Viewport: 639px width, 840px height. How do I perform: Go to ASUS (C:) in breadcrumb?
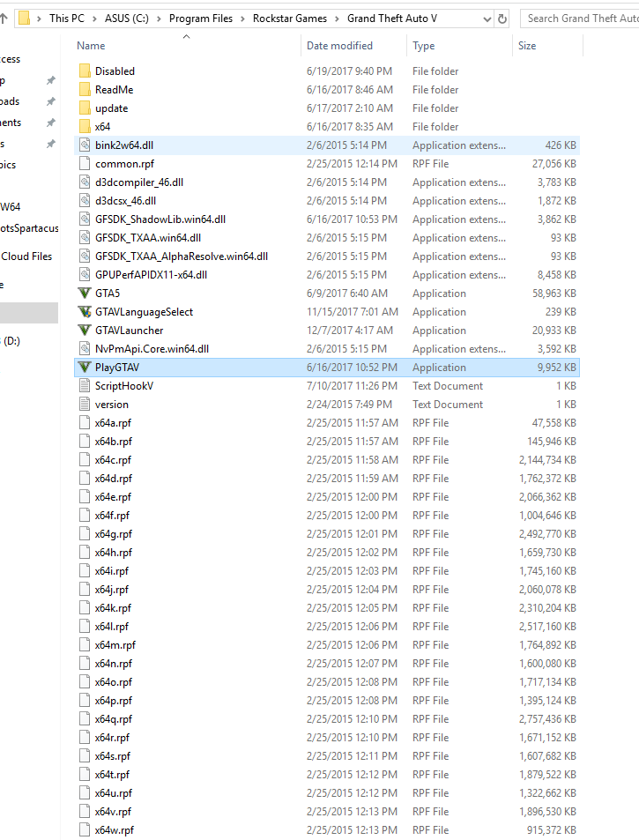point(126,19)
